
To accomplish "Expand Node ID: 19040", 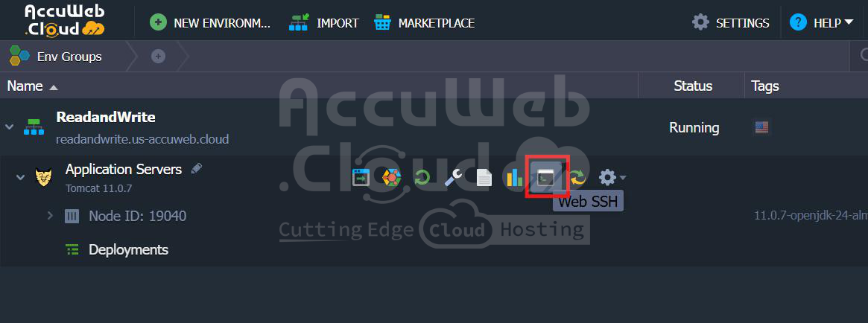I will pos(50,215).
